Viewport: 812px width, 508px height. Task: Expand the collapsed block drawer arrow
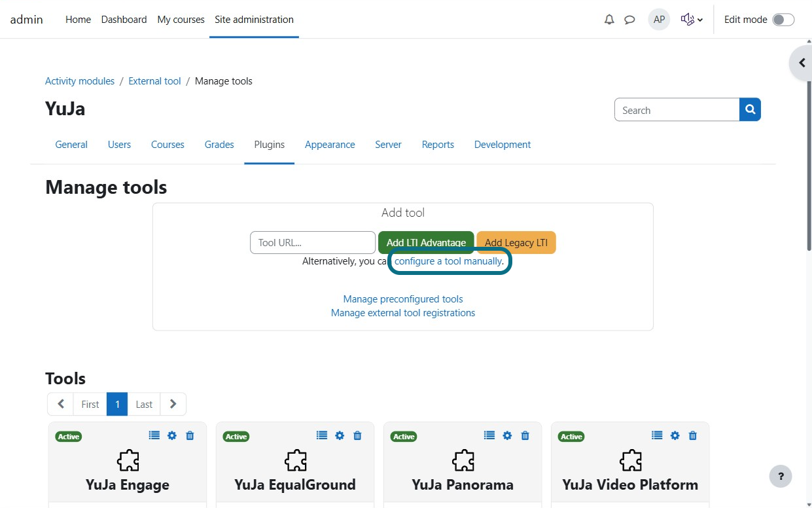click(x=801, y=63)
